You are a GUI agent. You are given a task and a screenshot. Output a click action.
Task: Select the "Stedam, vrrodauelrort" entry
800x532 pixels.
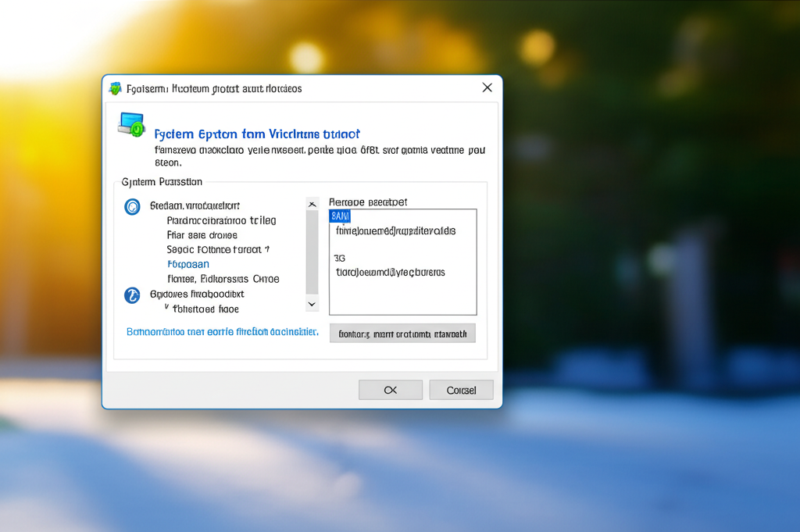[x=194, y=206]
